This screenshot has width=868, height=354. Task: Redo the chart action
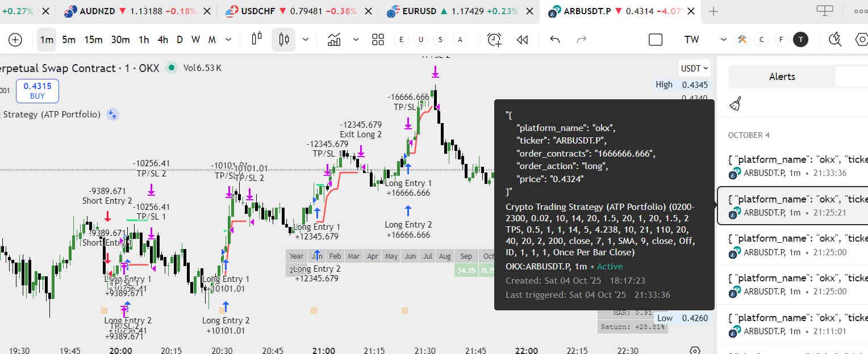[x=581, y=40]
